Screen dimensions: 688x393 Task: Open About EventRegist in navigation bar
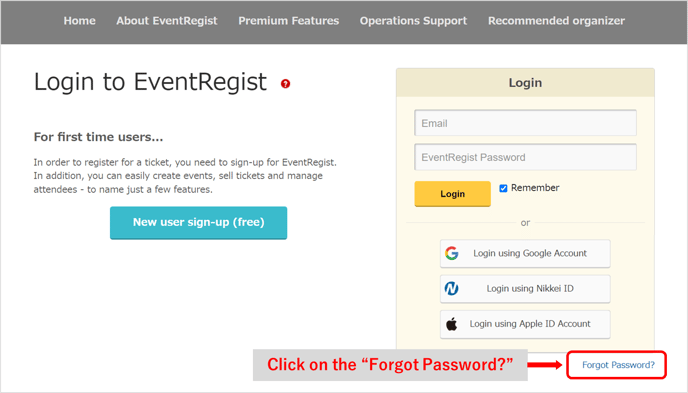[x=167, y=21]
